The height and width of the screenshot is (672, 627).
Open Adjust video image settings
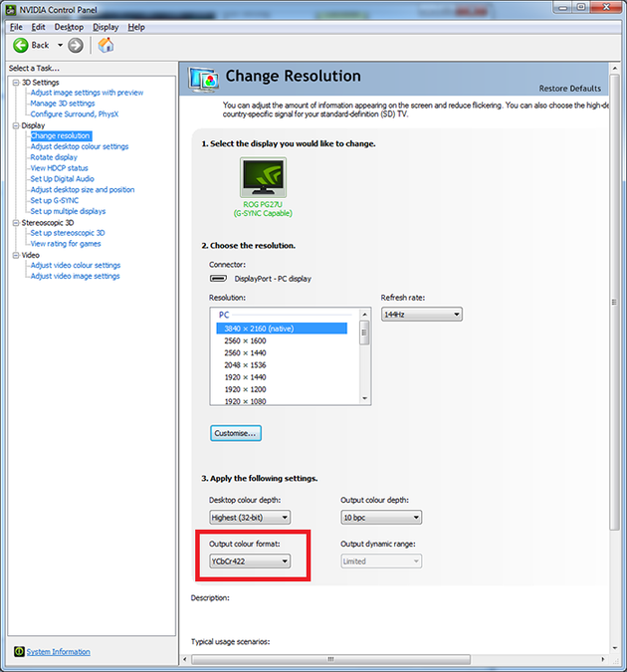pos(75,276)
